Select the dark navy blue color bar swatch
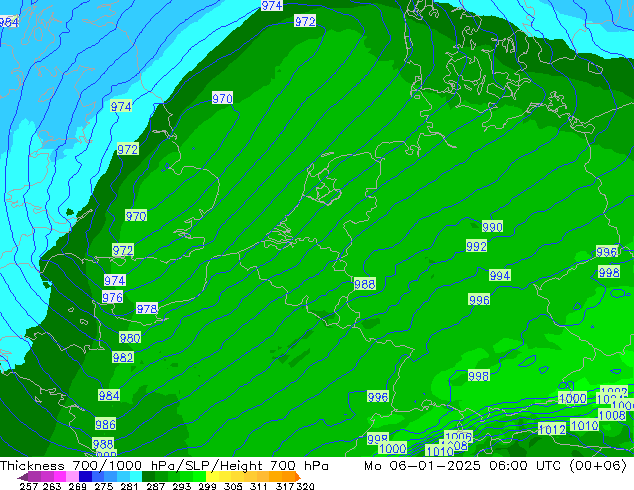Image resolution: width=634 pixels, height=490 pixels. 85,477
